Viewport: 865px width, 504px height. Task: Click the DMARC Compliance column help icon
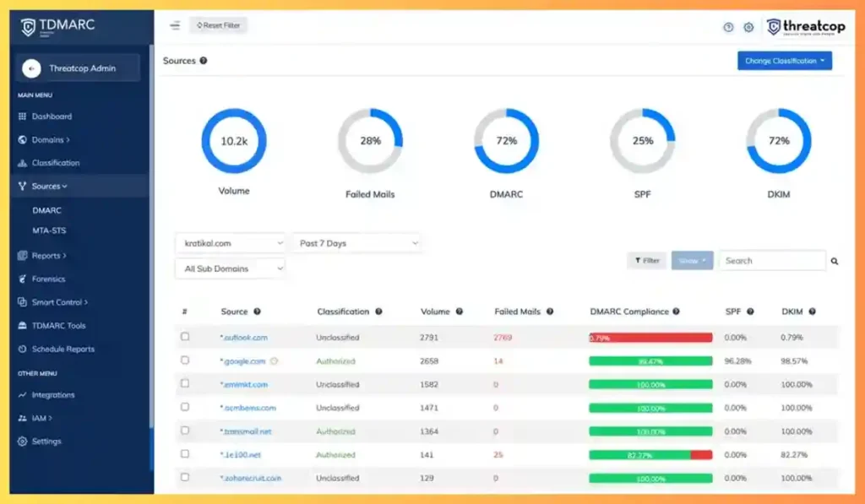(x=676, y=312)
